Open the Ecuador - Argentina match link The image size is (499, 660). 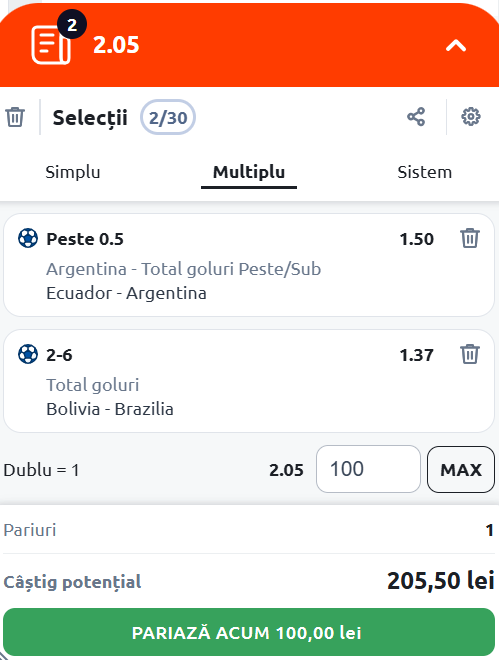click(x=126, y=293)
